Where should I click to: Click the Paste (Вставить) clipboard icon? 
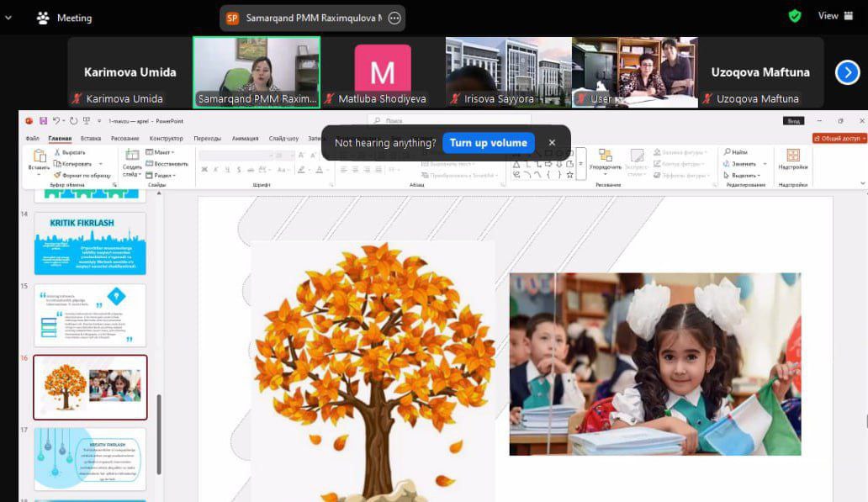point(39,156)
